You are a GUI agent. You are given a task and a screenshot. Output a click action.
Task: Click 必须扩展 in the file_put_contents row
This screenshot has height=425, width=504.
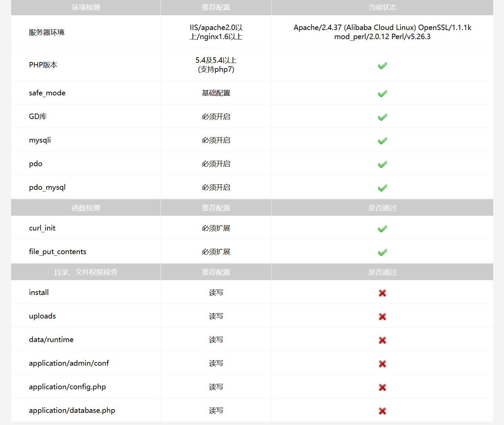(216, 252)
